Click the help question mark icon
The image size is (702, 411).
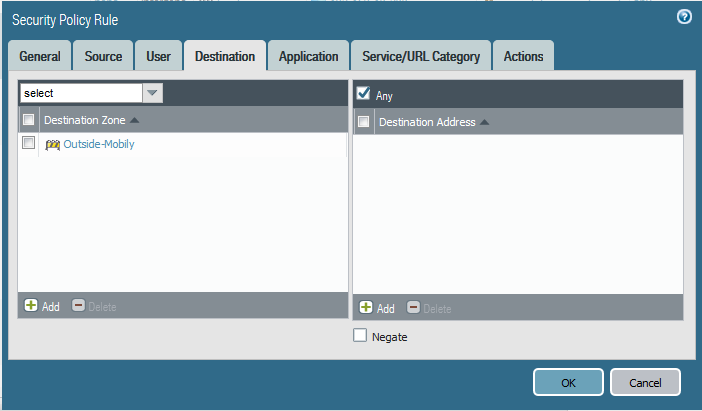[684, 17]
